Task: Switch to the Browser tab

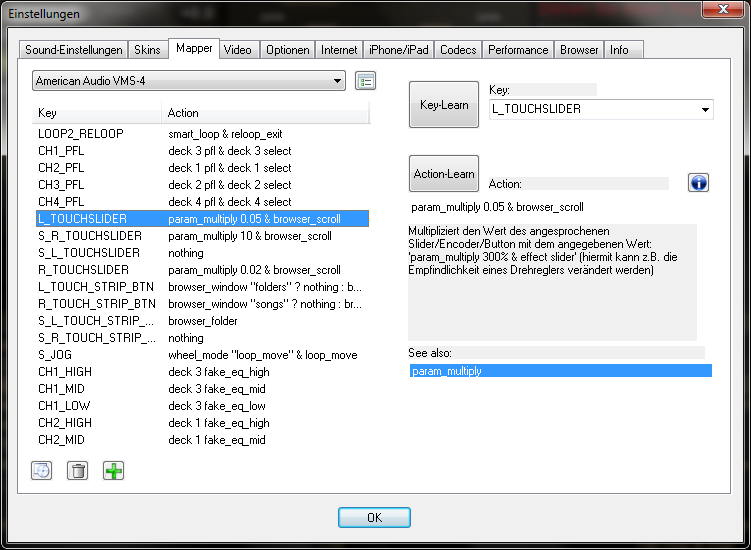Action: coord(579,50)
